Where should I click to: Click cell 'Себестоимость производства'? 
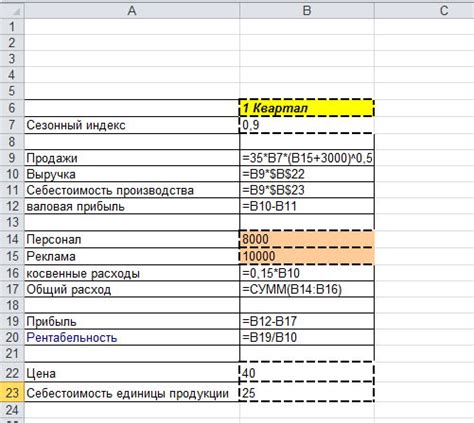[x=132, y=190]
